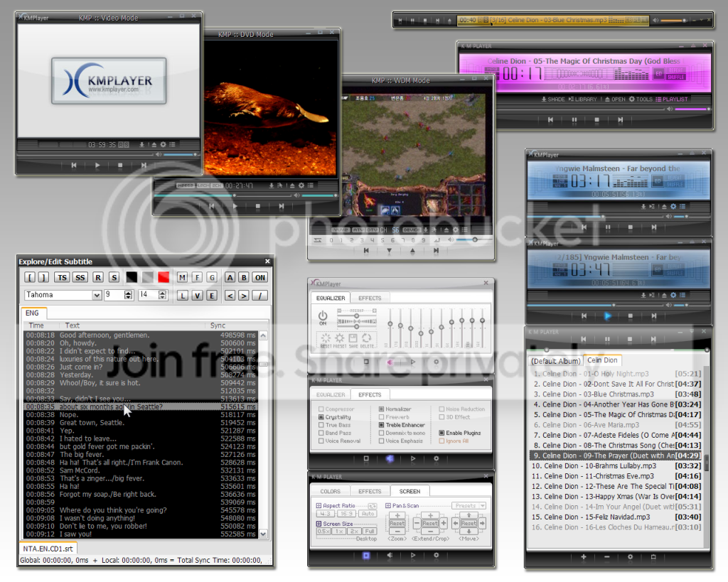Click OPEN in the pink-skin player
The width and height of the screenshot is (728, 582).
615,99
